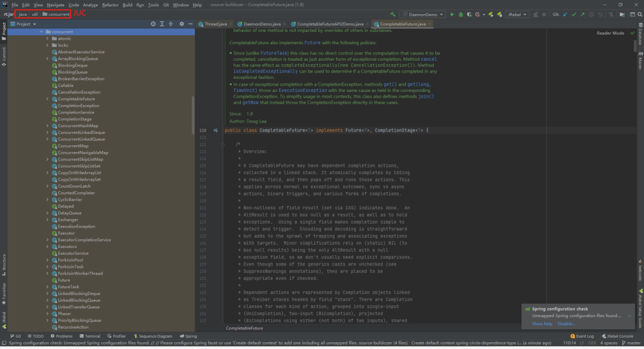
Task: Start debugging with the bug icon
Action: pos(460,14)
